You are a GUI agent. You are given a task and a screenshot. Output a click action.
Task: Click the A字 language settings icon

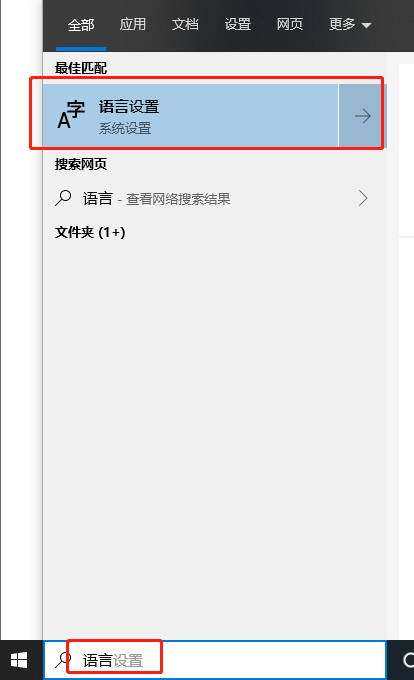click(x=71, y=115)
